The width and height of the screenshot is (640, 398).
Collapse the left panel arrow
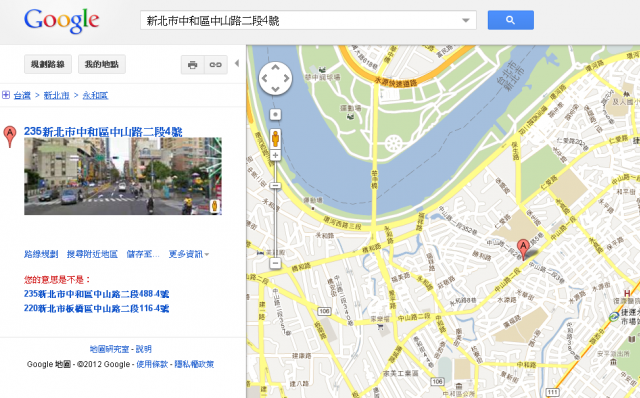click(x=237, y=63)
